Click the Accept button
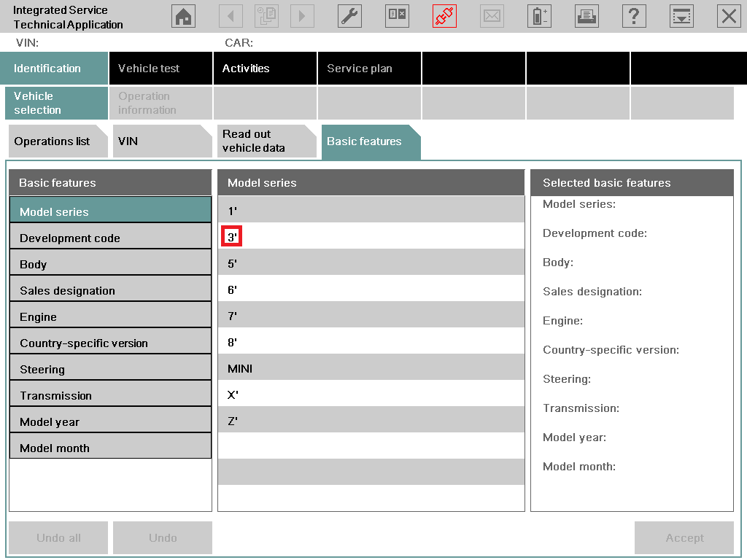747x560 pixels. tap(684, 537)
